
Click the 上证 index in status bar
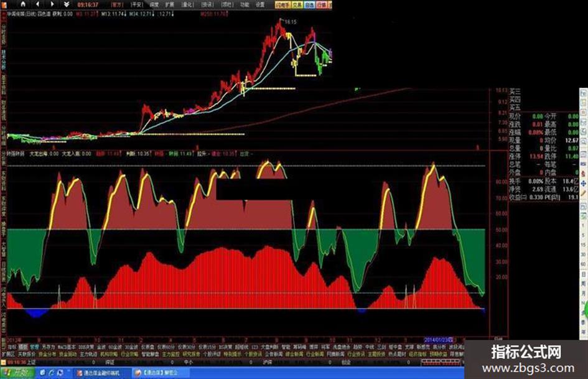click(x=31, y=362)
